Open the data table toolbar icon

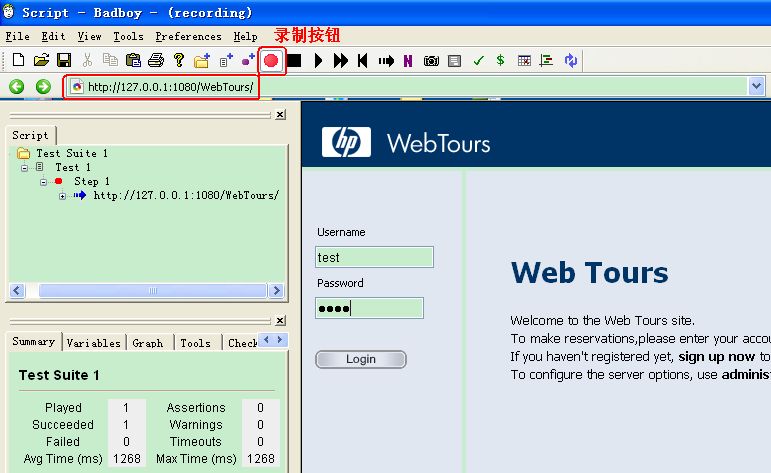coord(524,60)
